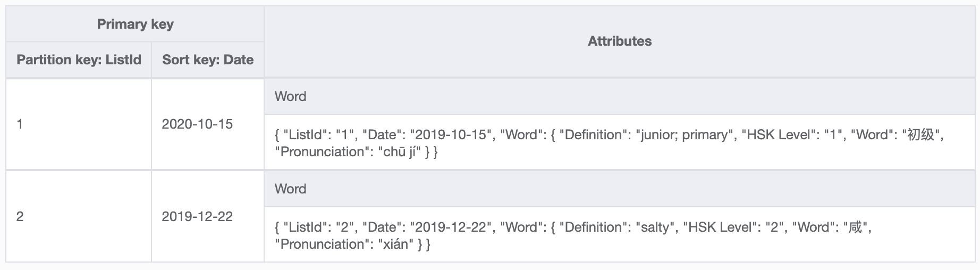Click the Word attribute label in first row
This screenshot has width=980, height=270.
(290, 97)
